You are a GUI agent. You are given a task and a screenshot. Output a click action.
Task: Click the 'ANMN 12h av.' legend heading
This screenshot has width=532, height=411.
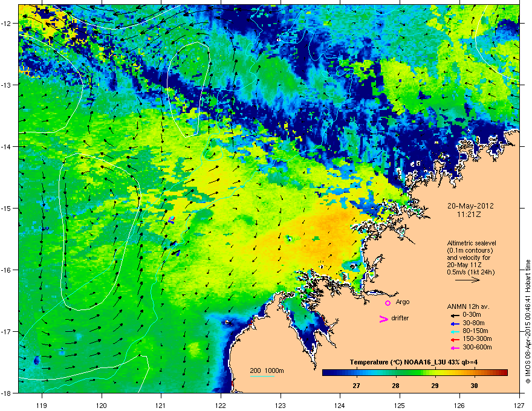468,306
